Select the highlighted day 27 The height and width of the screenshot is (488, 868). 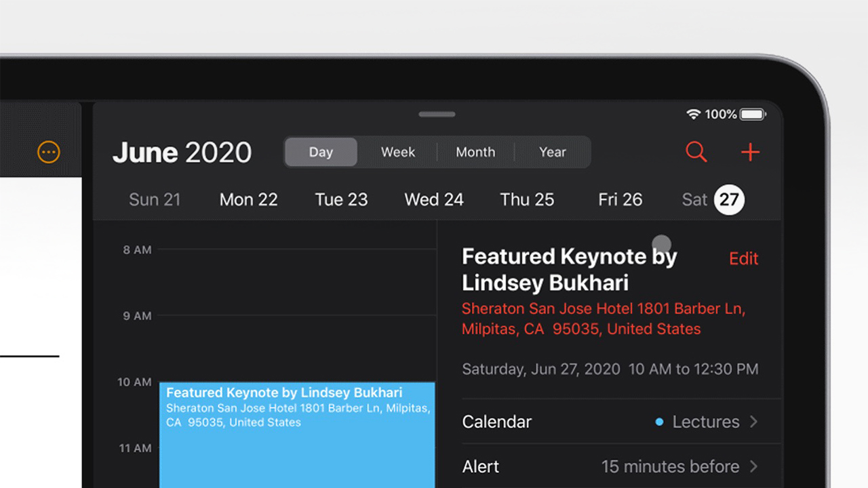[729, 199]
